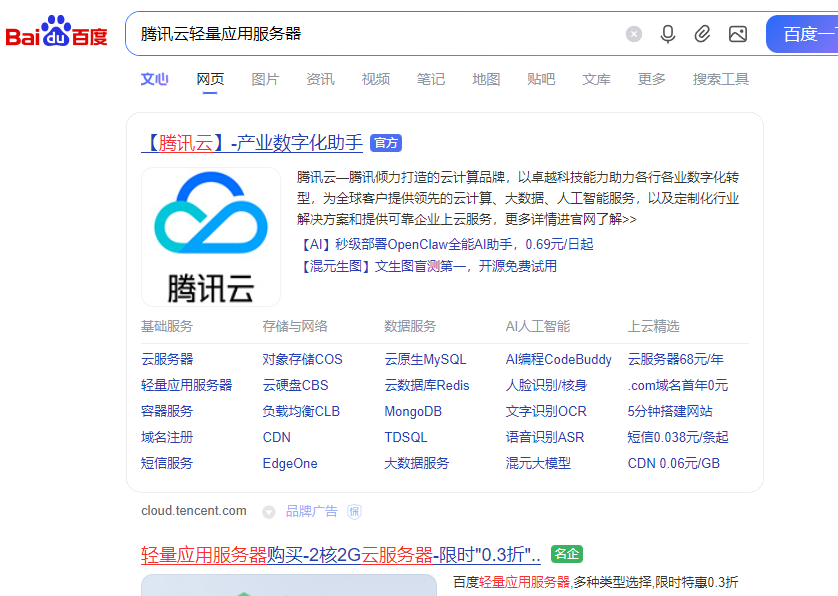Open the 云原生MySQL link
Viewport: 838px width, 596px height.
pos(425,359)
